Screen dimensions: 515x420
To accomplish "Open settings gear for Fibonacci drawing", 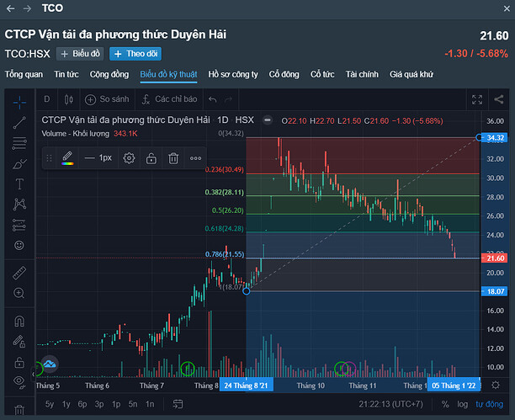I will [129, 157].
